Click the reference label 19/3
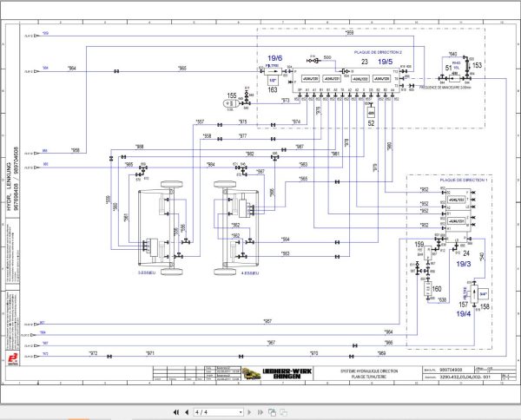This screenshot has height=420, width=521. coord(464,264)
